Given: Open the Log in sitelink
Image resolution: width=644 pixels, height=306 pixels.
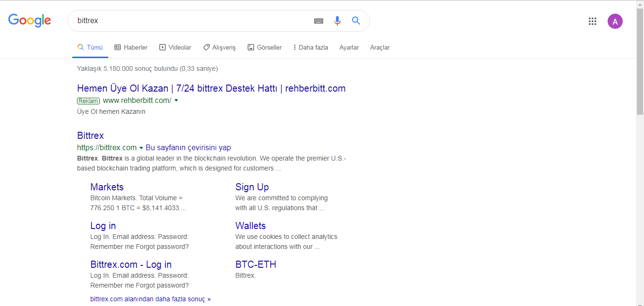Looking at the screenshot, I should pyautogui.click(x=103, y=226).
